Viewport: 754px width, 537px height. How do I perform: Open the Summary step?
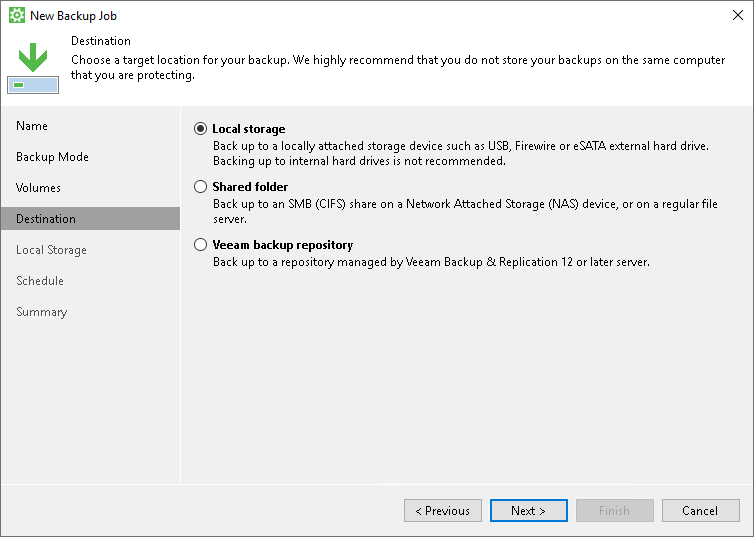(42, 312)
